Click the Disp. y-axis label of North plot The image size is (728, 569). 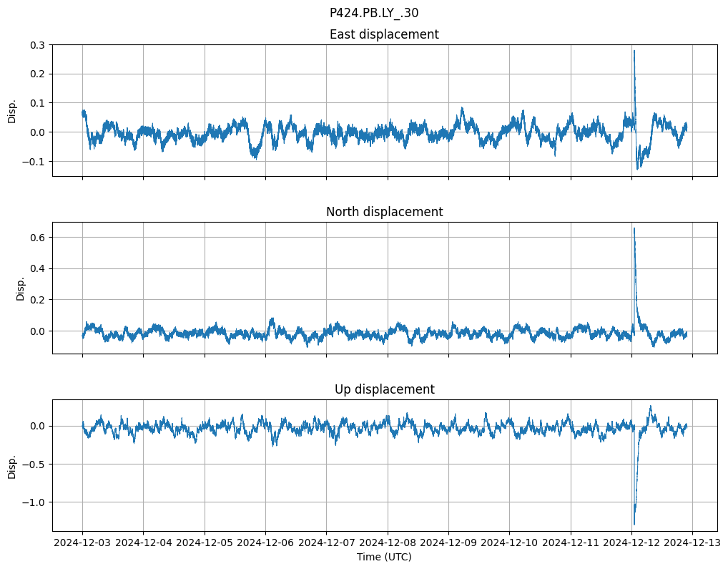pos(21,288)
